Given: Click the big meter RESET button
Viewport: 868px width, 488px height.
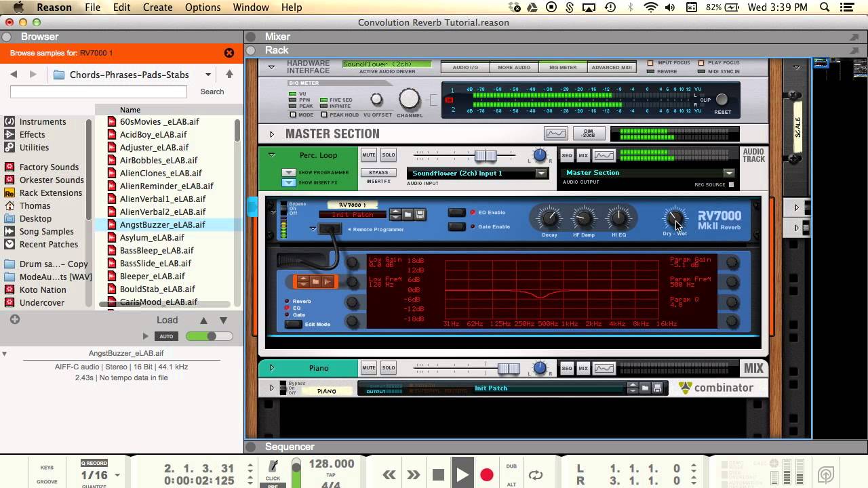Looking at the screenshot, I should (x=722, y=100).
